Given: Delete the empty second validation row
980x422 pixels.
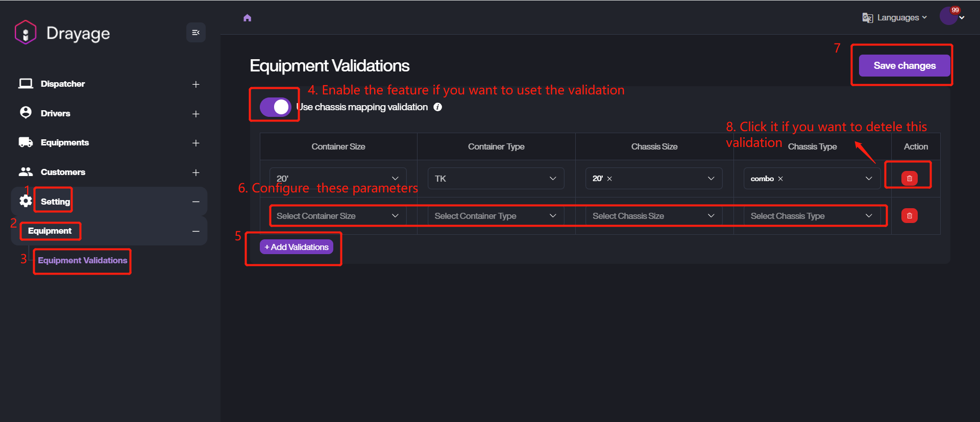Looking at the screenshot, I should point(909,216).
